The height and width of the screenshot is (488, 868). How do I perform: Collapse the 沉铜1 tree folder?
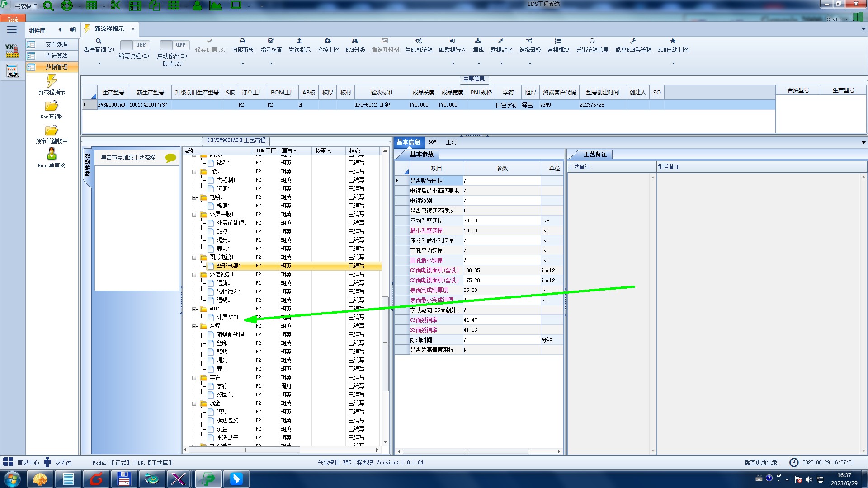[194, 172]
